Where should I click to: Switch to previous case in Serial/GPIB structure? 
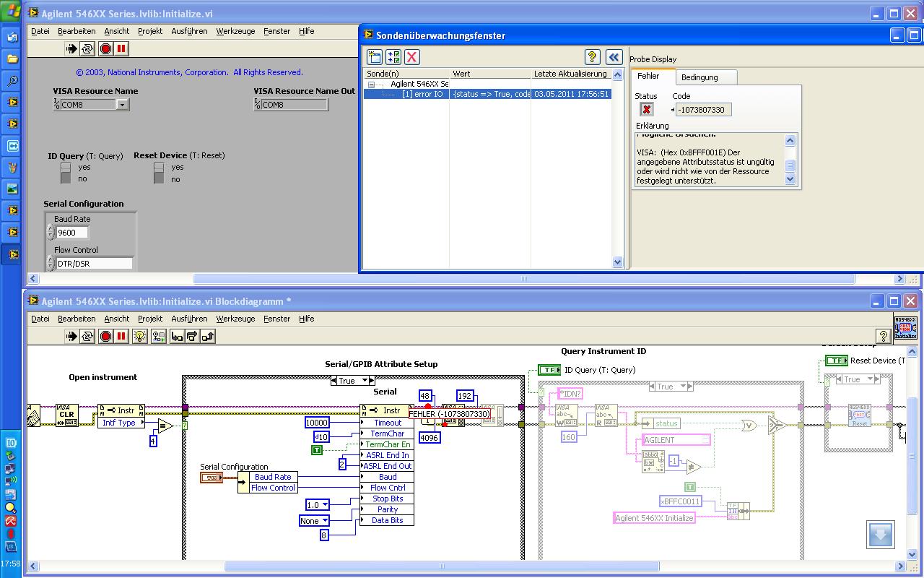tap(334, 381)
